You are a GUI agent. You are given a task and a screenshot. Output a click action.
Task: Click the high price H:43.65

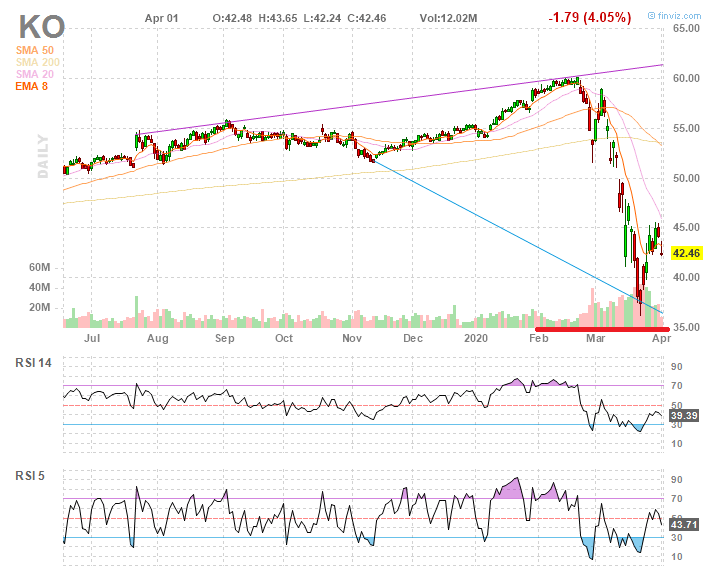pos(278,18)
